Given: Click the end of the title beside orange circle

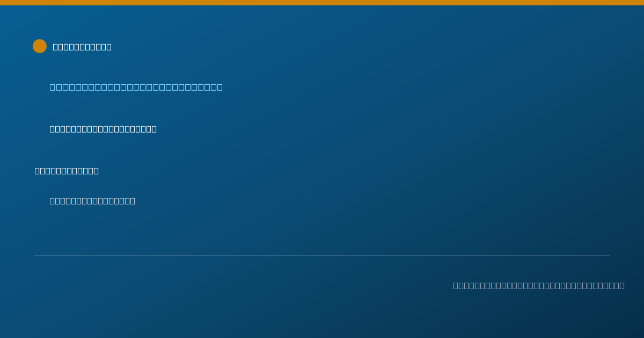Looking at the screenshot, I should 109,47.
